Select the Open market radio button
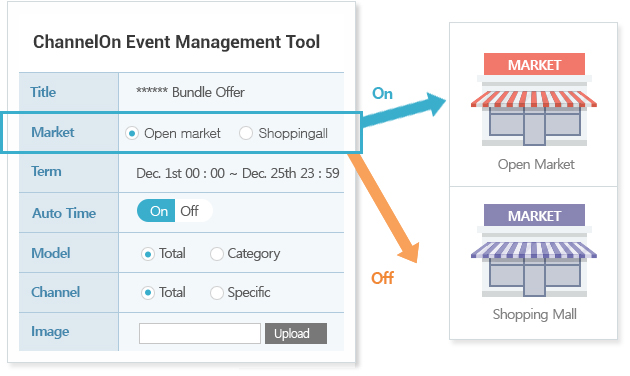Image resolution: width=630 pixels, height=376 pixels. point(132,133)
